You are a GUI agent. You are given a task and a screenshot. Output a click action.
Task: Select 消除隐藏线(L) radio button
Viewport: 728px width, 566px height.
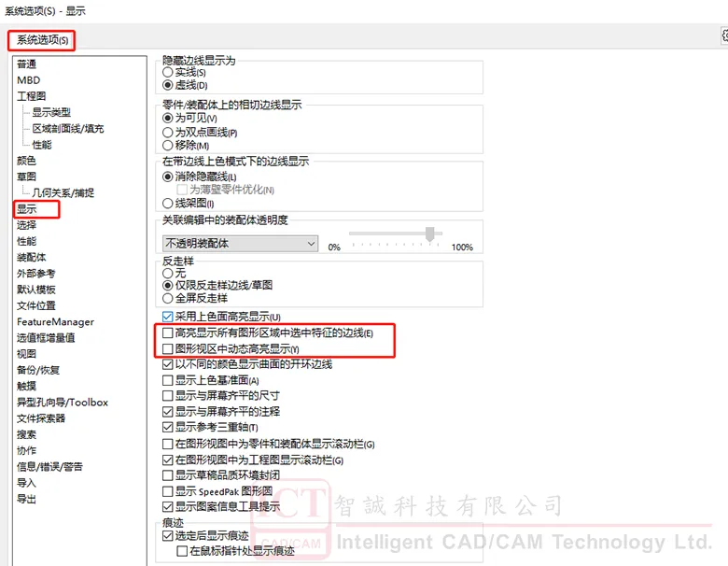pyautogui.click(x=168, y=177)
